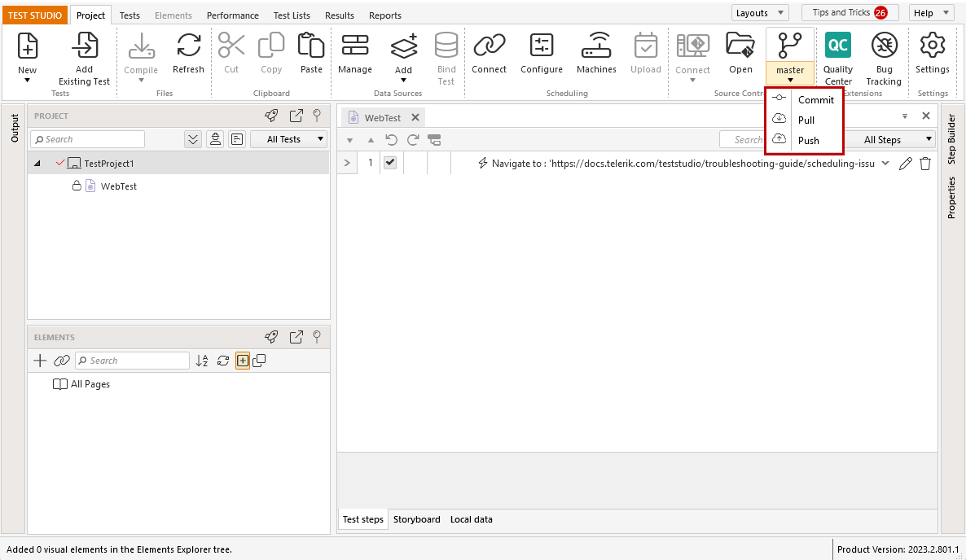
Task: Delete step 1 with trash icon
Action: (925, 163)
